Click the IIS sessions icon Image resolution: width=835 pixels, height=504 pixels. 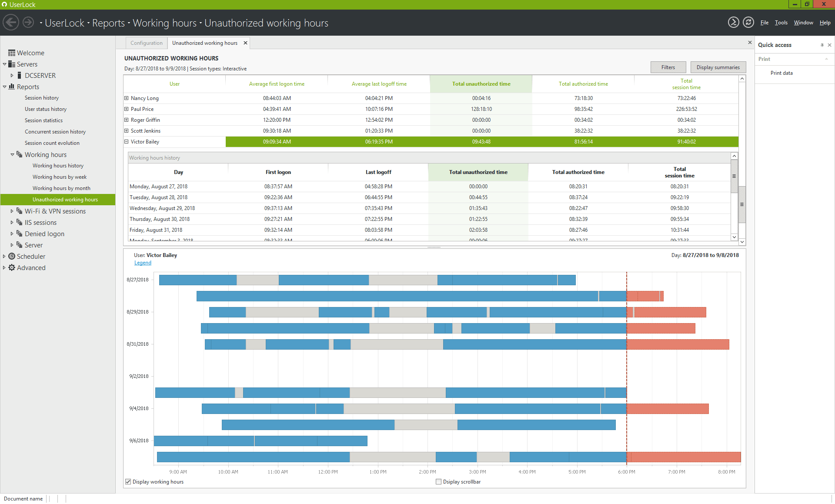coord(20,223)
